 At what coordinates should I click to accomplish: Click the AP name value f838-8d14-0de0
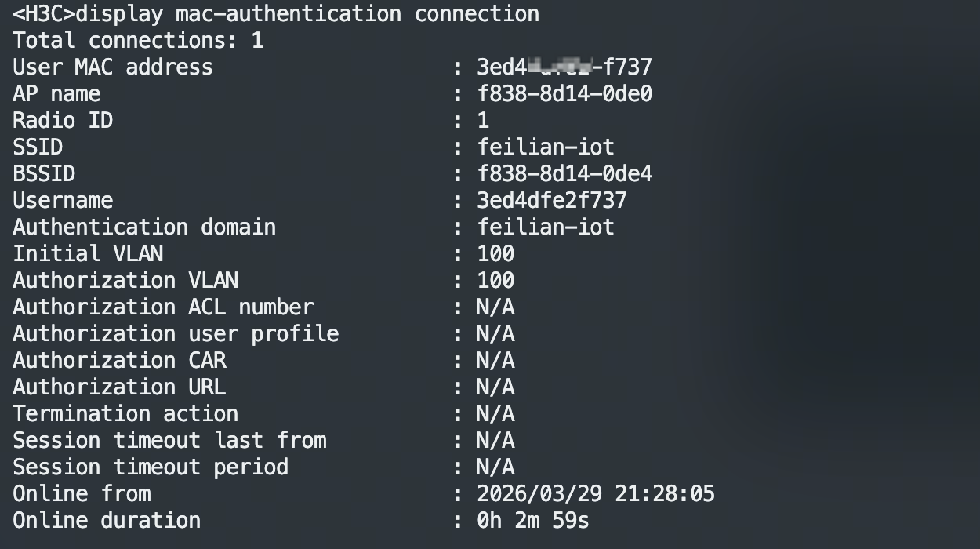[x=564, y=93]
